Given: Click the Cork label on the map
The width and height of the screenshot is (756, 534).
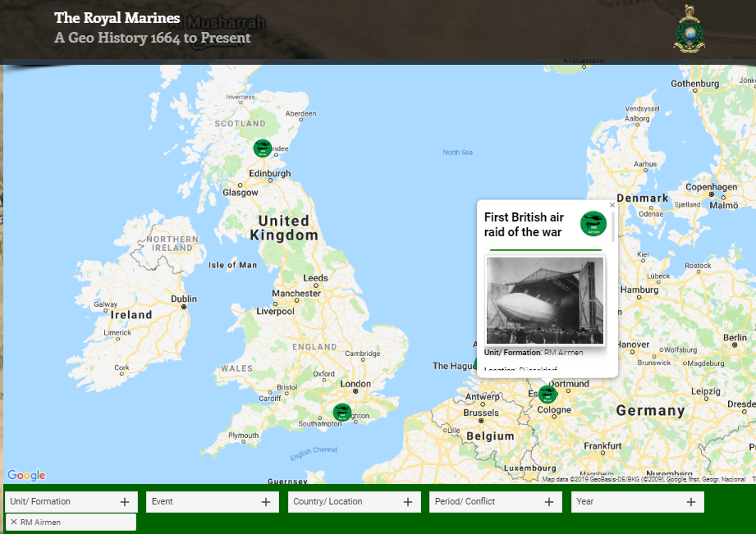Looking at the screenshot, I should [x=121, y=367].
